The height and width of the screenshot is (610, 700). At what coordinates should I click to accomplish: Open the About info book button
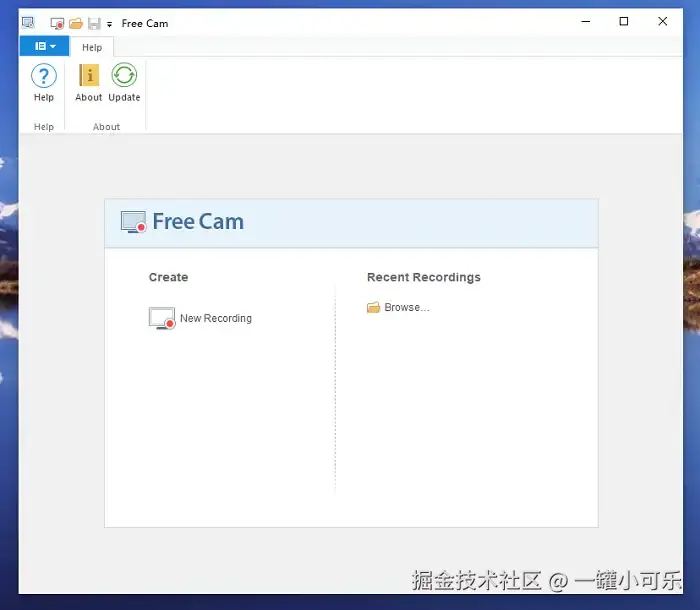pyautogui.click(x=88, y=83)
